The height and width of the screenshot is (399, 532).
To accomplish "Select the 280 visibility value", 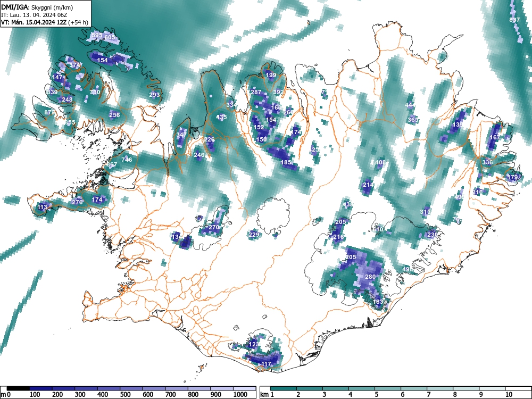I will 370,277.
